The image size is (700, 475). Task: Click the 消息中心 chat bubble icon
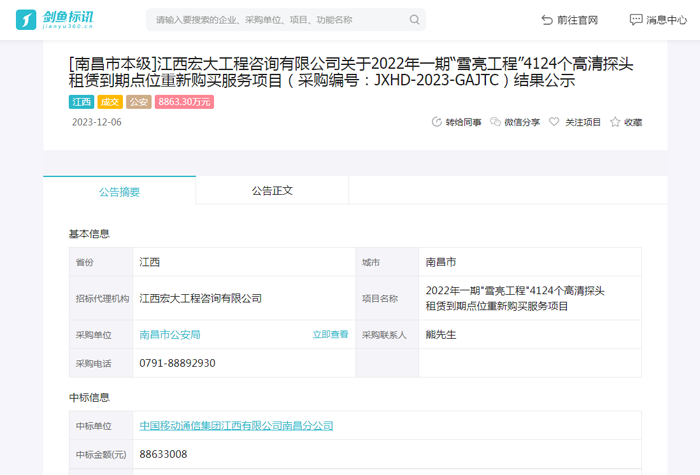tap(635, 20)
